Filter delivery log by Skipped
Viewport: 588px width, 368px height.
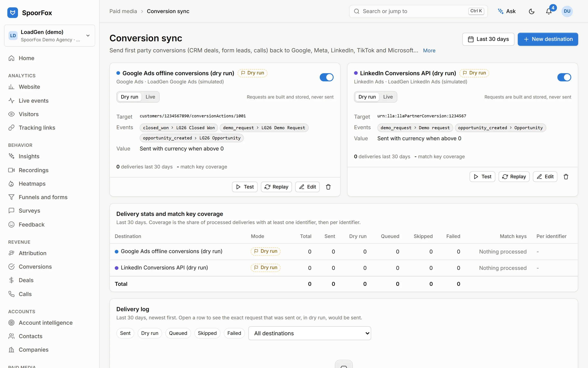click(x=207, y=333)
